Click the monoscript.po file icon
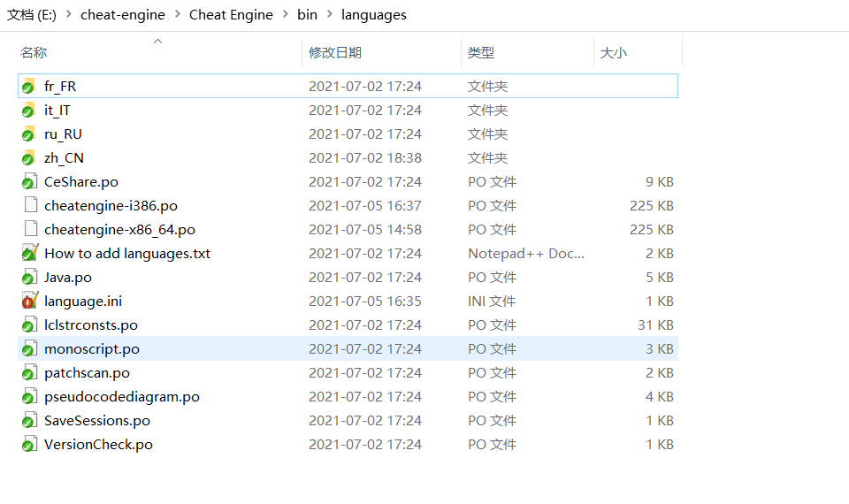 tap(30, 348)
